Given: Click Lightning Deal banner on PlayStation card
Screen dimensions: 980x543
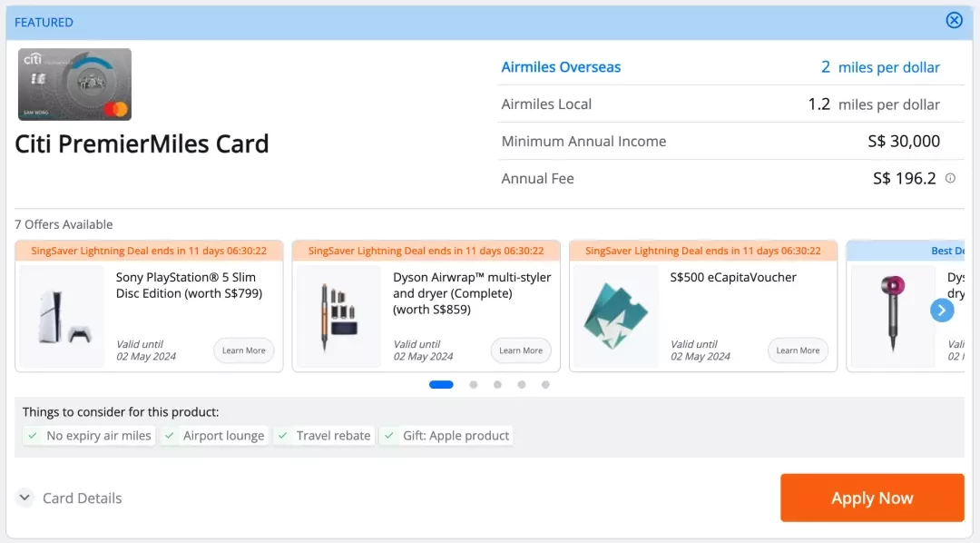Looking at the screenshot, I should pyautogui.click(x=149, y=251).
